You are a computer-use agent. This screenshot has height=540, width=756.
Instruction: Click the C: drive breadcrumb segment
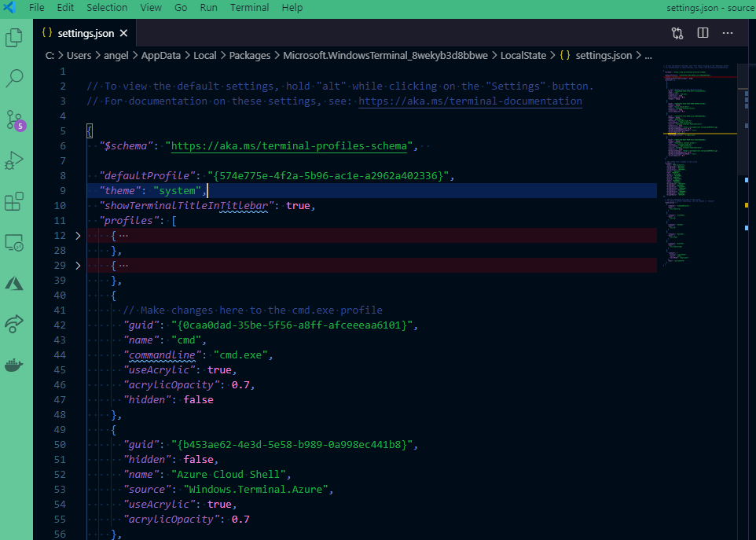click(x=50, y=56)
